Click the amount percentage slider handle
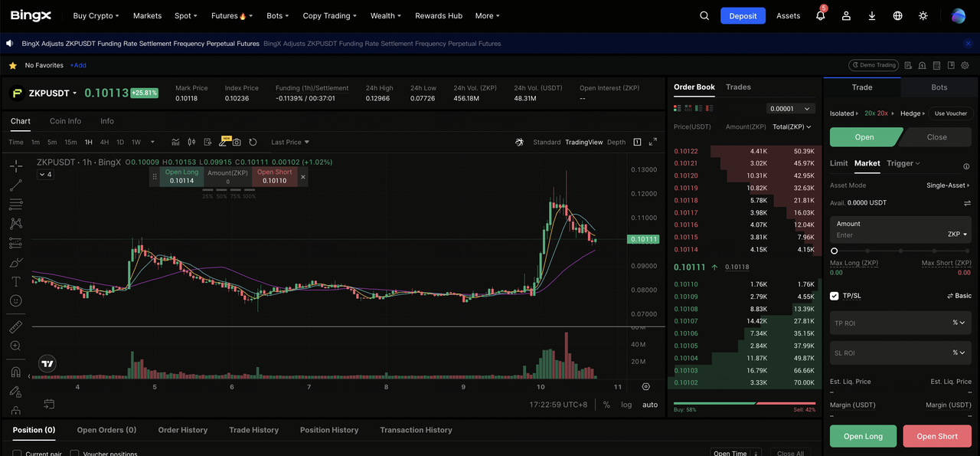This screenshot has height=456, width=980. [x=835, y=251]
